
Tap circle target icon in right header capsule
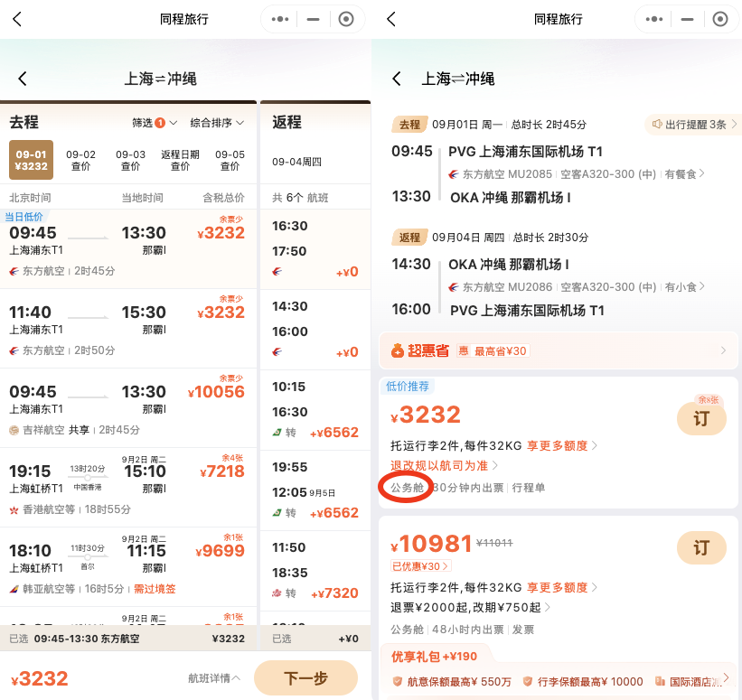pyautogui.click(x=720, y=19)
